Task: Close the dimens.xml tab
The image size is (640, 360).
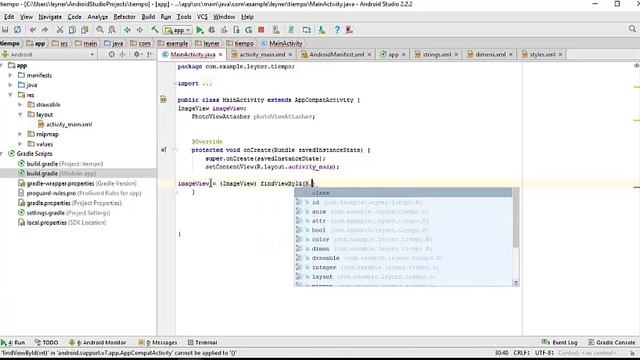Action: 511,54
